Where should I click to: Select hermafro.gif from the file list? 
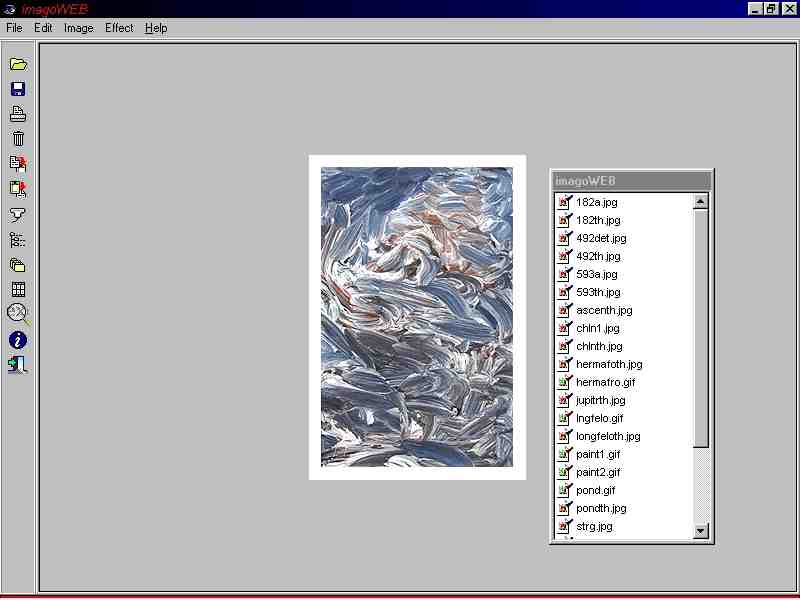[605, 382]
